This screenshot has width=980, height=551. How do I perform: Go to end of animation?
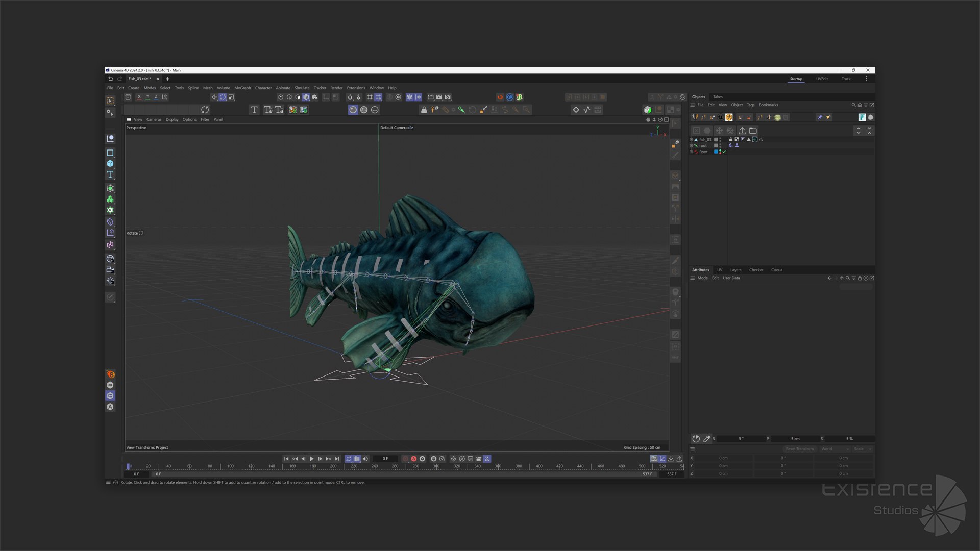337,459
